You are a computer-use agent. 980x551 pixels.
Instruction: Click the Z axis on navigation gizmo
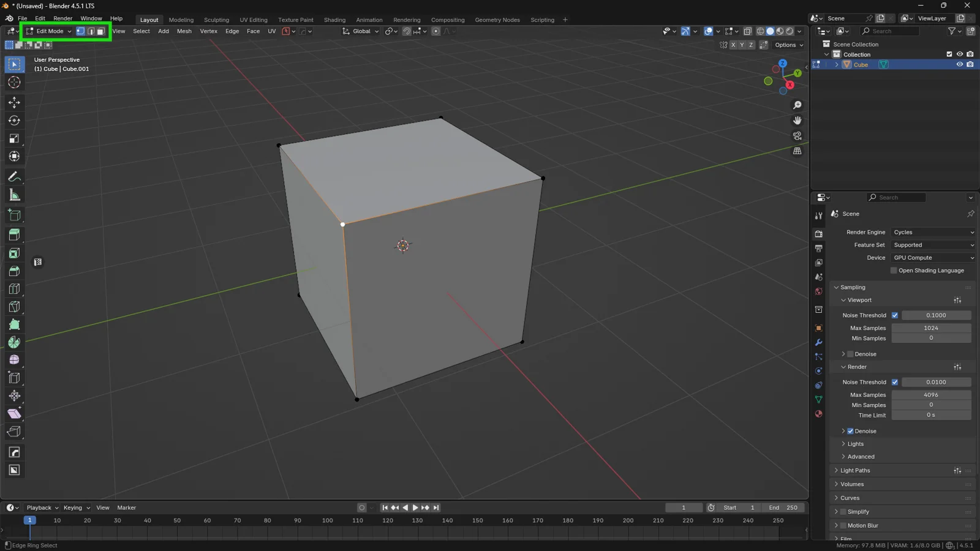[x=783, y=63]
